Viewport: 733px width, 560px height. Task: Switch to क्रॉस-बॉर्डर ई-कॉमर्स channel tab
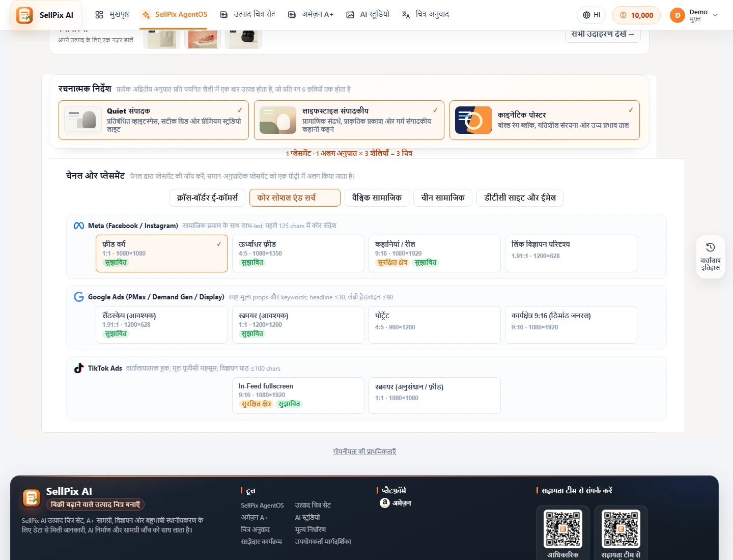[x=207, y=198]
